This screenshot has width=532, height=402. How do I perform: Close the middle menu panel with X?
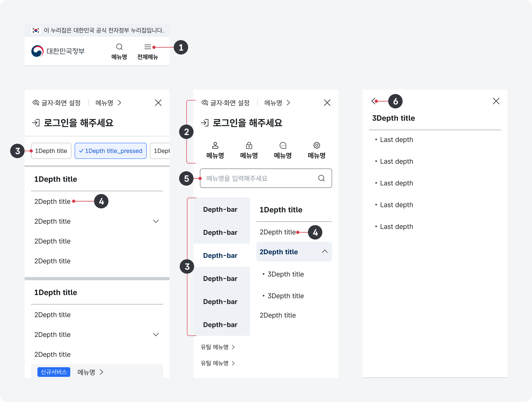tap(327, 103)
